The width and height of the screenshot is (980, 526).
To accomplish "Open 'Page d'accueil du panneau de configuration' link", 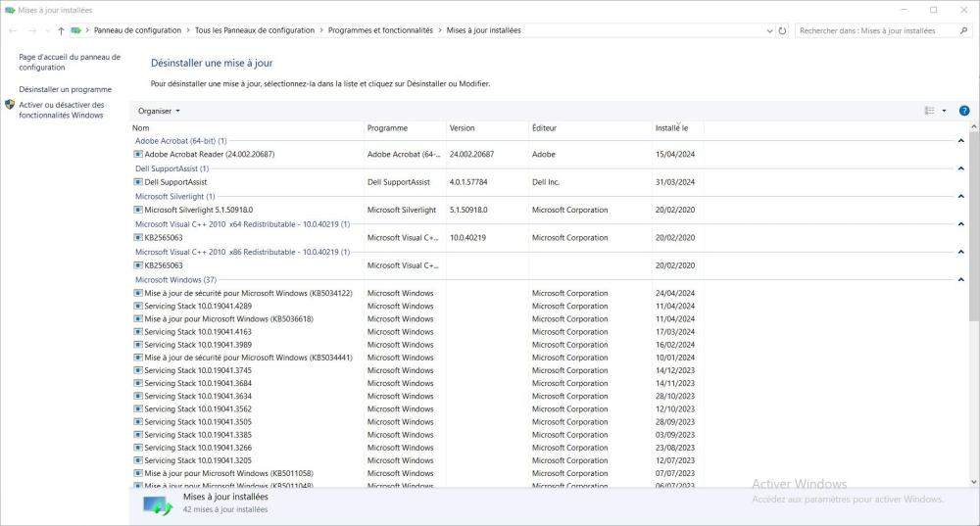I will 69,62.
